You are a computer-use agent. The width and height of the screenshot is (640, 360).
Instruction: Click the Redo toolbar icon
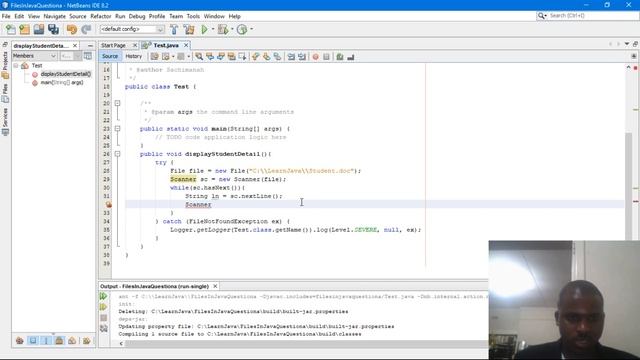pyautogui.click(x=86, y=29)
